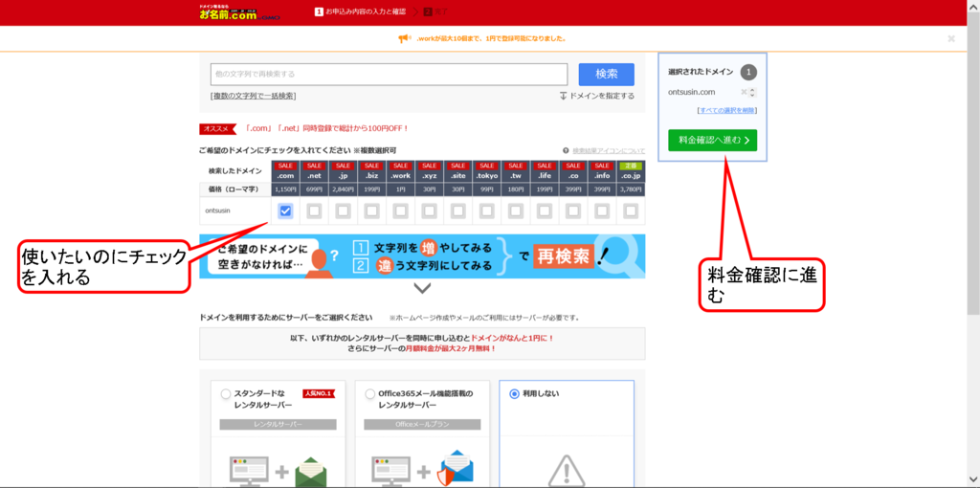Viewport: 980px width, 488px height.
Task: Check the .biz domain checkbox
Action: click(372, 211)
